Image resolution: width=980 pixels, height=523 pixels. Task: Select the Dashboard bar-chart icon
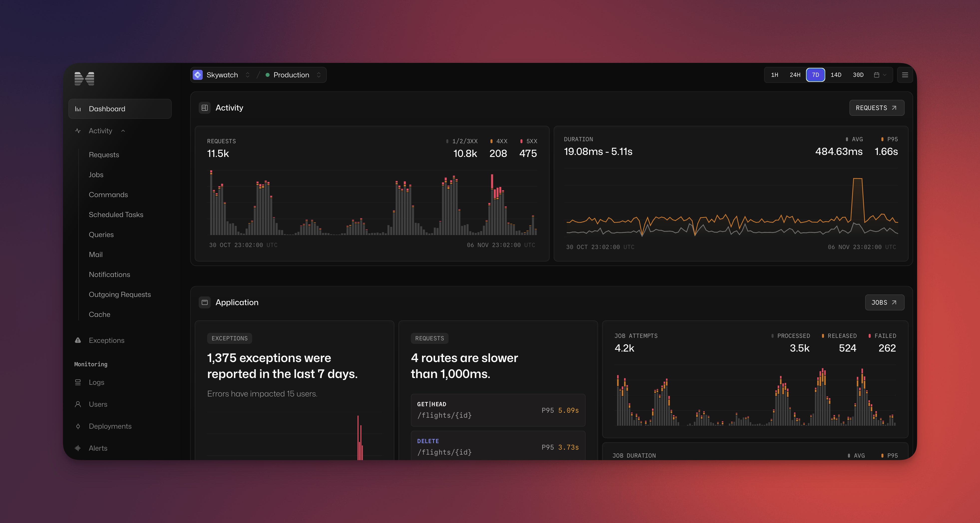[x=78, y=109]
